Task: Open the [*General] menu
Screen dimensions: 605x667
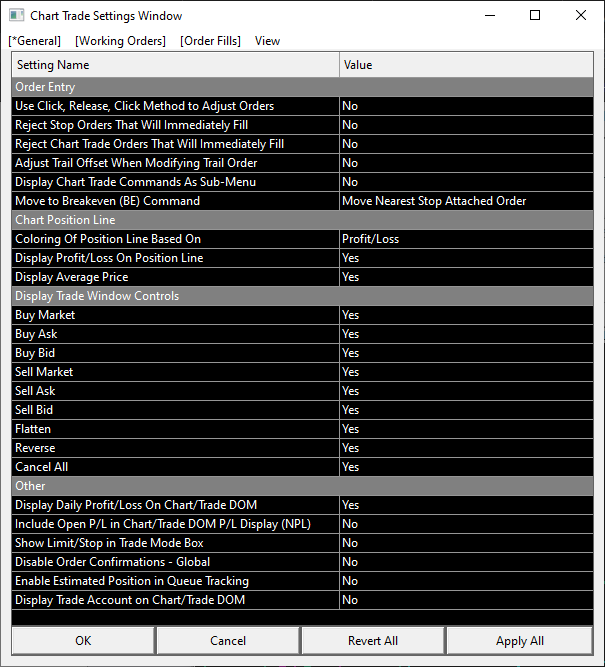Action: (x=34, y=41)
